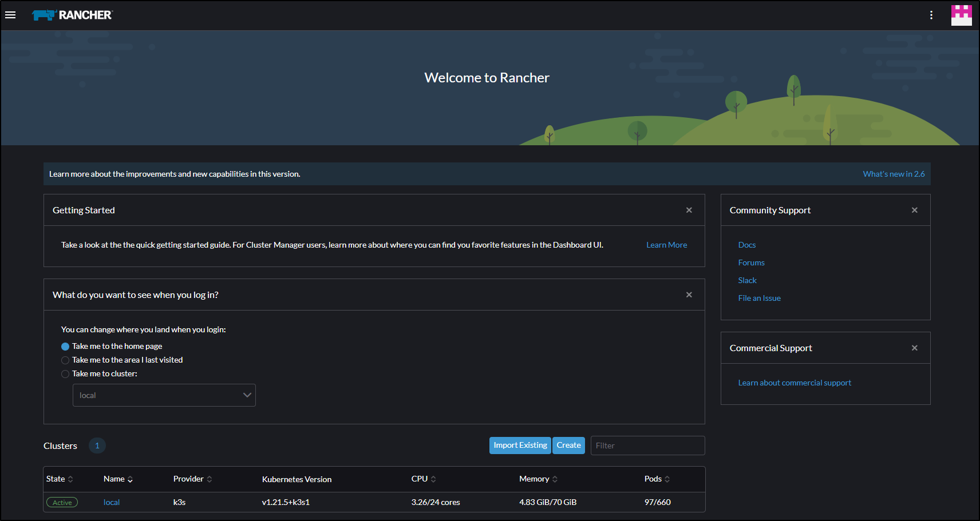Click the Clusters section heading
980x521 pixels.
click(x=60, y=446)
